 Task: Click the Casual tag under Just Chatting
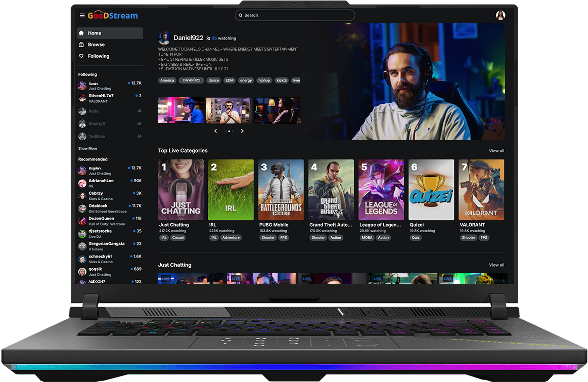178,237
